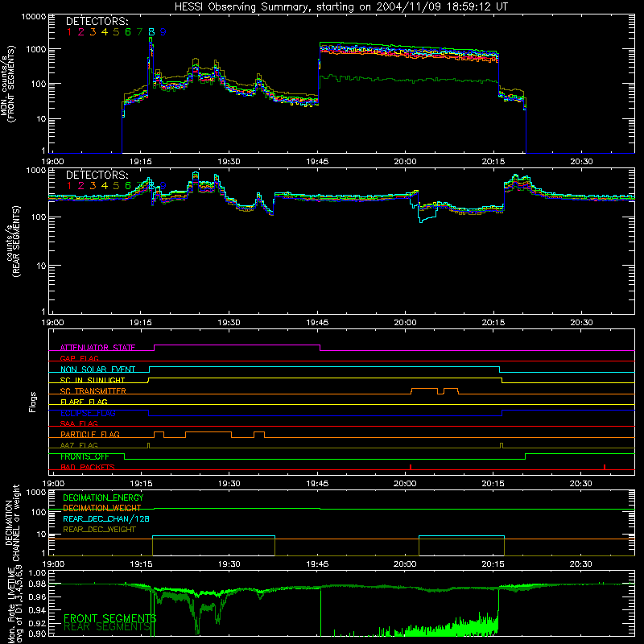Click 20:15 label under the rear segments plot
This screenshot has width=644, height=644.
click(x=493, y=323)
